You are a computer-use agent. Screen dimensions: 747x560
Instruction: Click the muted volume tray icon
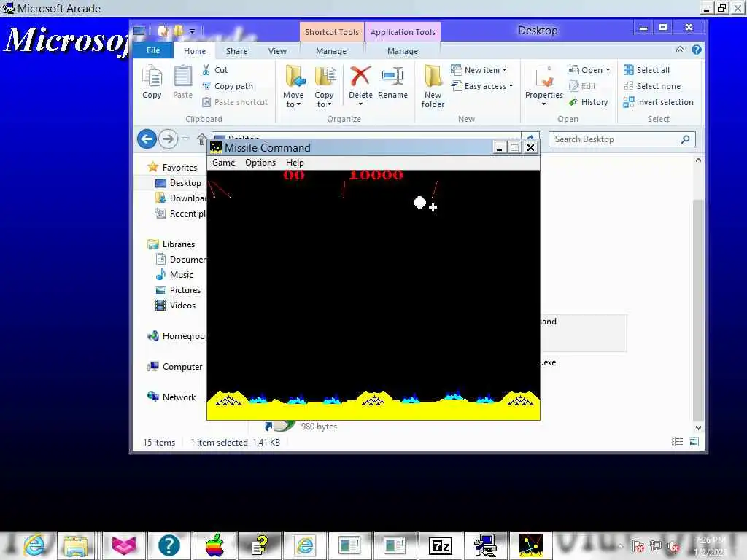[x=673, y=546]
